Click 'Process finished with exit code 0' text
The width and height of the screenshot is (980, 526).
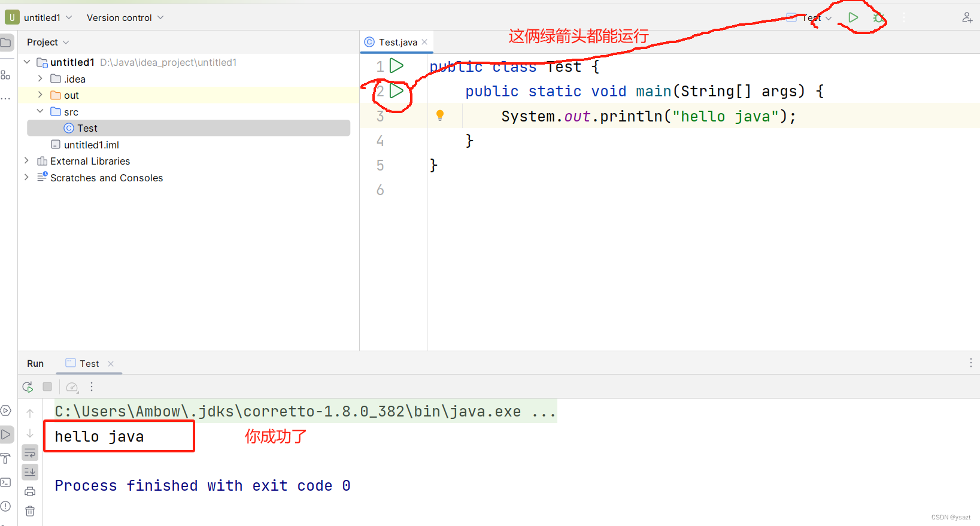pos(202,486)
